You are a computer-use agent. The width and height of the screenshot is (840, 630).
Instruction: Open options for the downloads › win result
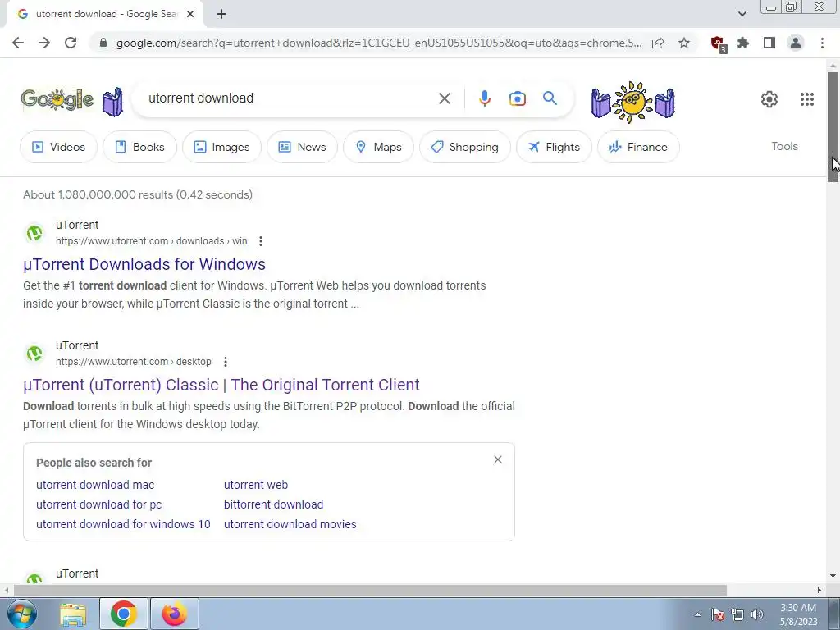tap(261, 241)
